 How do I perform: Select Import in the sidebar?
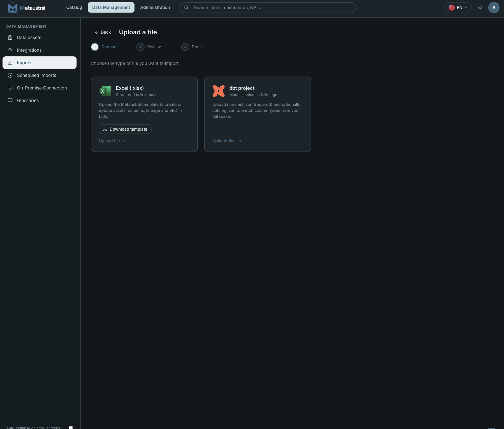click(39, 63)
